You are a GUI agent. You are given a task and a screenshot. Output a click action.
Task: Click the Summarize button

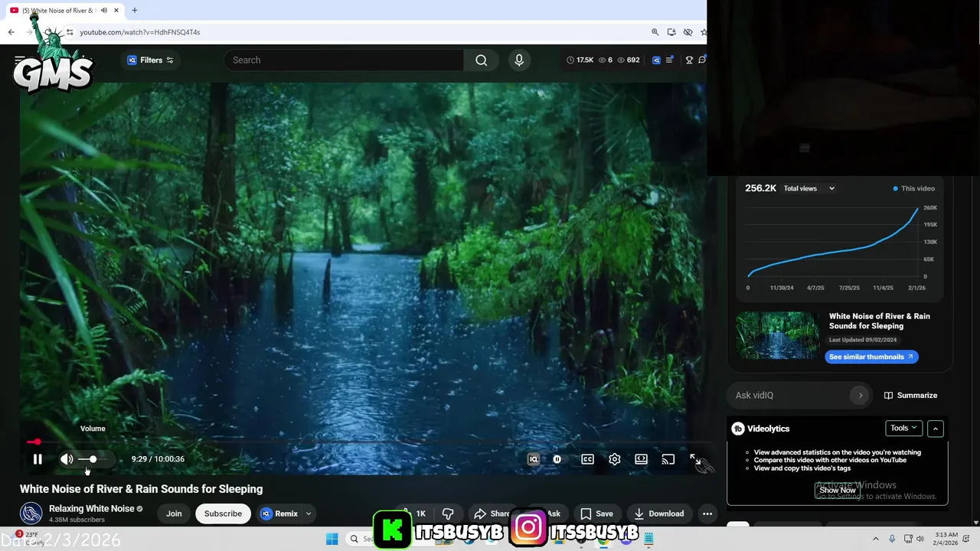(910, 395)
